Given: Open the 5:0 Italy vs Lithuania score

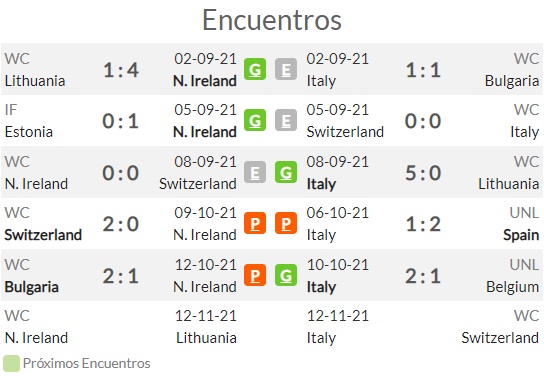Looking at the screenshot, I should click(x=423, y=173).
